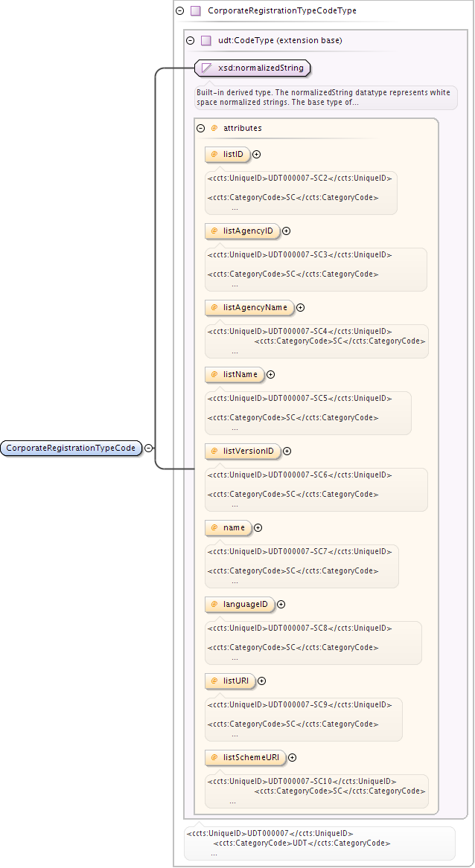This screenshot has width=475, height=868.
Task: Select the CorporateRegistrationTypeCode element box
Action: click(x=71, y=448)
